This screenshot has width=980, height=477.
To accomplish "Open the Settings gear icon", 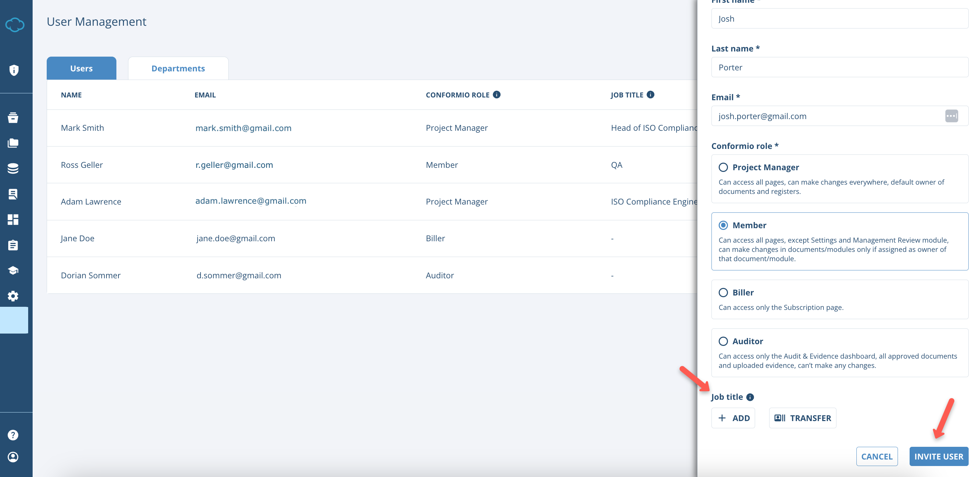I will coord(14,296).
